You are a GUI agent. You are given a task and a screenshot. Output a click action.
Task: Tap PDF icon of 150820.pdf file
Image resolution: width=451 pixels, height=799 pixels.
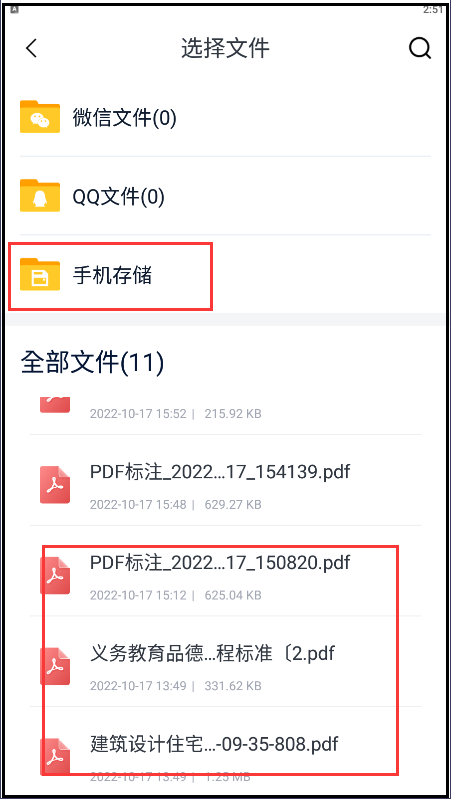click(x=55, y=576)
